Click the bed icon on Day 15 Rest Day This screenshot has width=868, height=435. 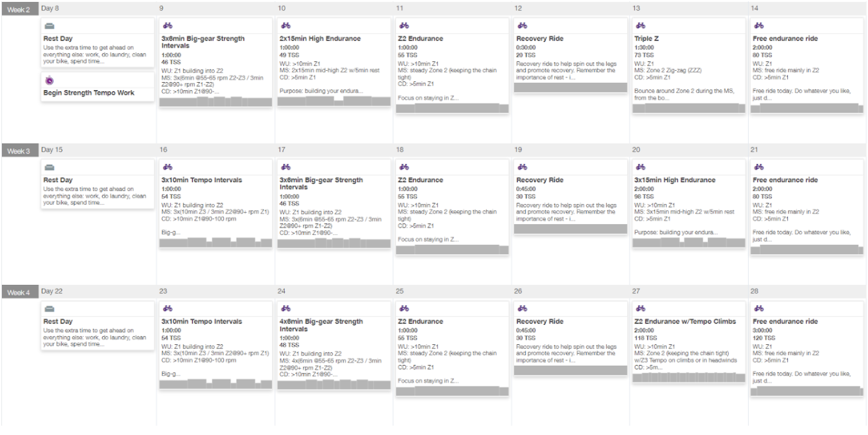[x=49, y=167]
